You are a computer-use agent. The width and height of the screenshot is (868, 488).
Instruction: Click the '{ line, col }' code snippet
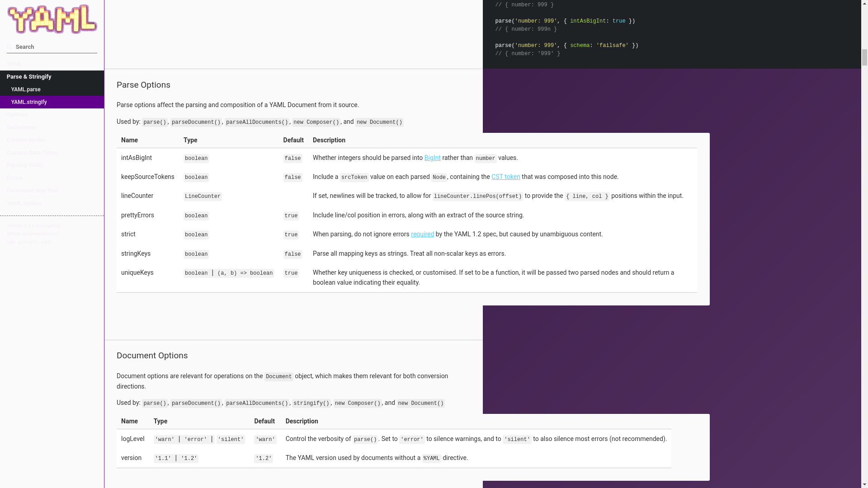point(587,196)
